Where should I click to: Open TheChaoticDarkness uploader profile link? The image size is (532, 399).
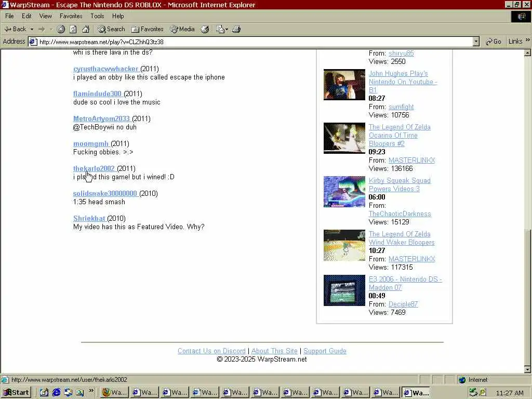pos(400,214)
